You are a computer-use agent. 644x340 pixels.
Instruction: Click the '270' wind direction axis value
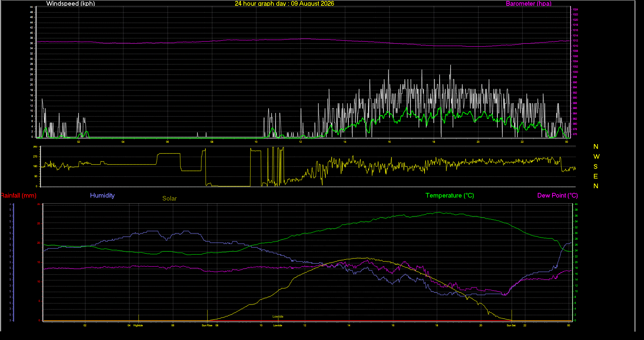35,156
